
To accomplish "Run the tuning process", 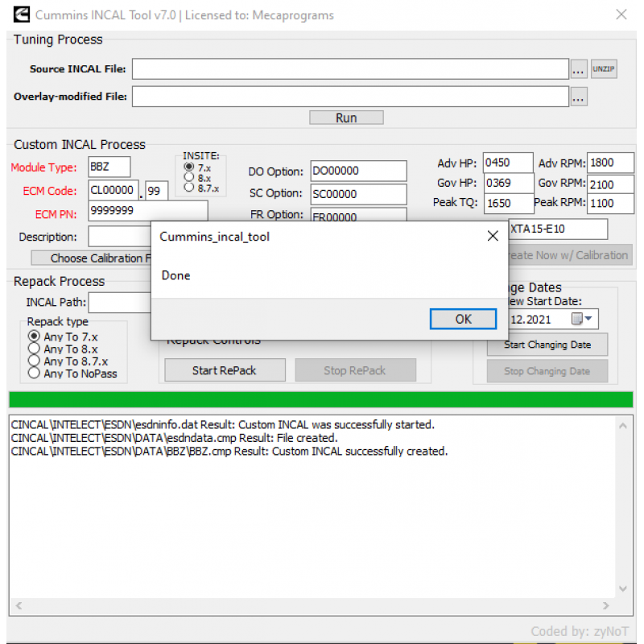I will click(346, 117).
